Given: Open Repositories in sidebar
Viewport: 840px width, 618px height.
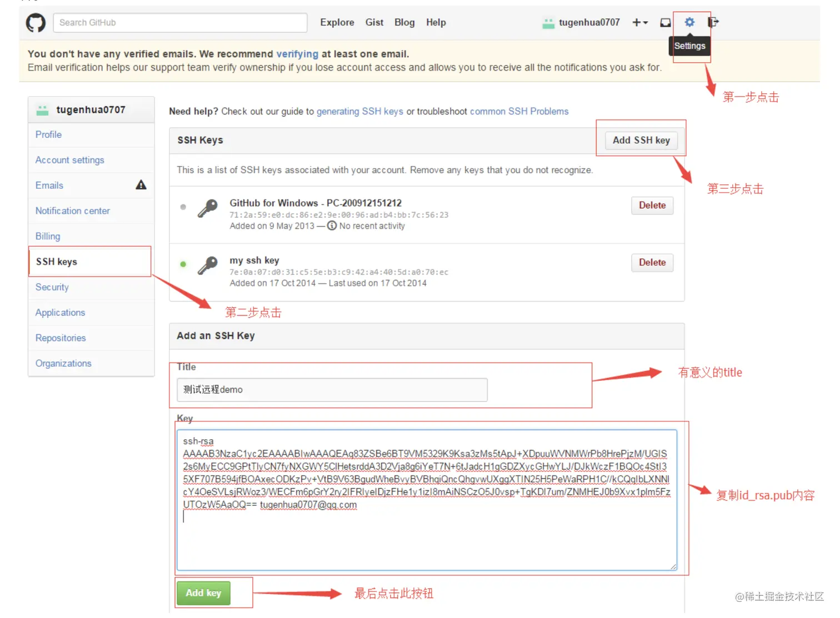Looking at the screenshot, I should pyautogui.click(x=91, y=338).
